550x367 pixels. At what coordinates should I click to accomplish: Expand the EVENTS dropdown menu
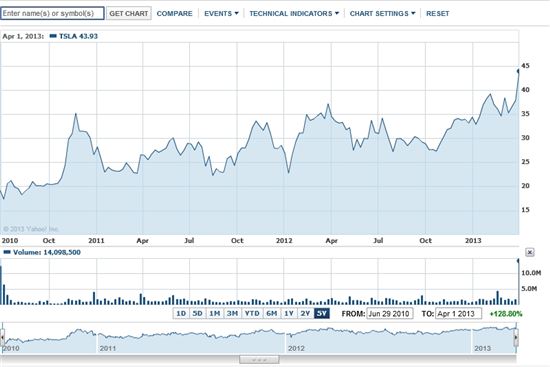pos(221,13)
